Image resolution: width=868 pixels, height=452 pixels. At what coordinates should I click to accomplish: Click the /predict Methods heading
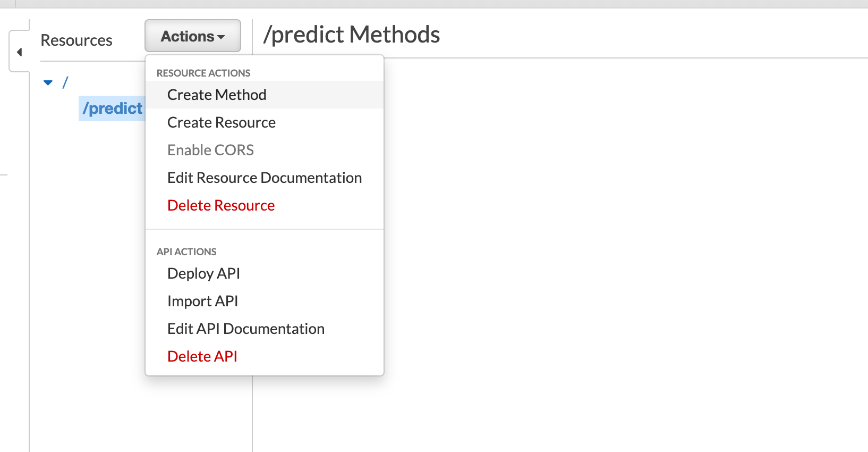click(x=352, y=35)
